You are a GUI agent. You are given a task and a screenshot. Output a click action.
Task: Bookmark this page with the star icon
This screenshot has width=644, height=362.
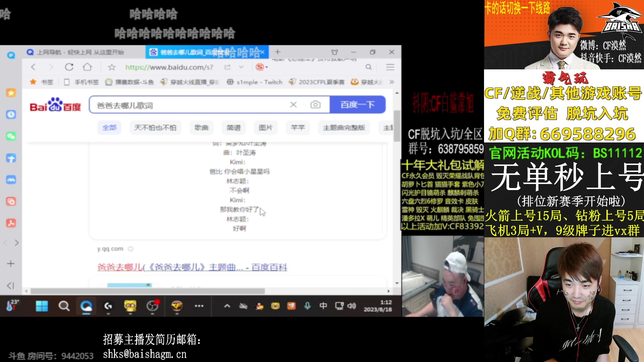coord(112,67)
